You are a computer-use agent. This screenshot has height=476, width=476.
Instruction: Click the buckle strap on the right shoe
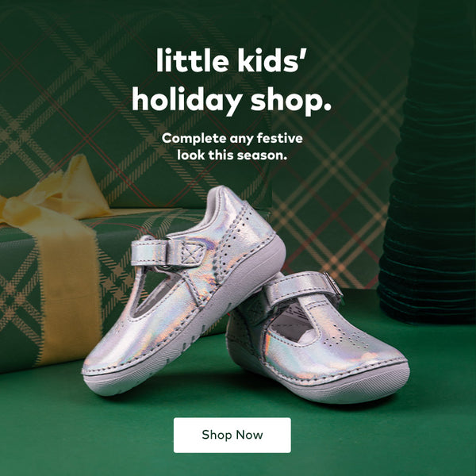pyautogui.click(x=304, y=288)
